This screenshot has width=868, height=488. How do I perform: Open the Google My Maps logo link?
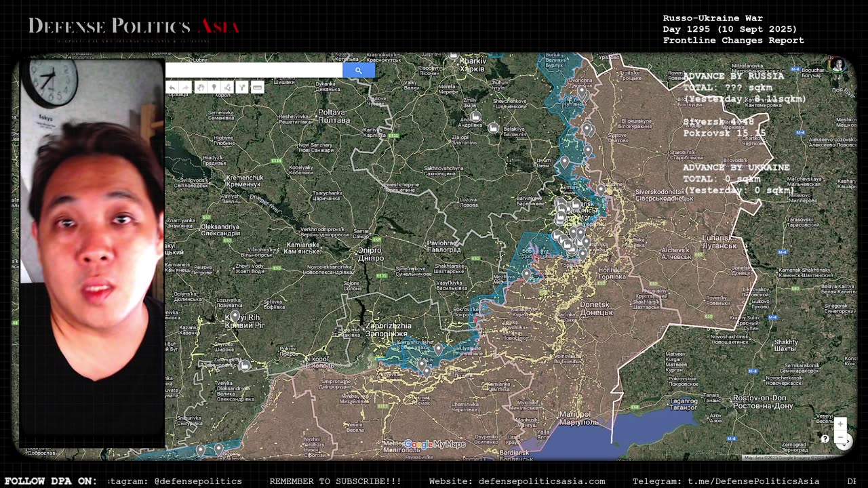[x=435, y=445]
